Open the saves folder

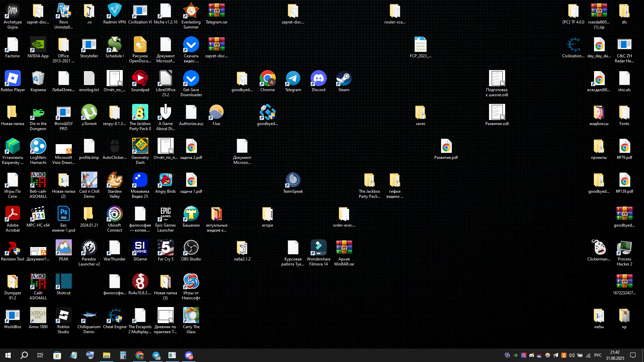(421, 115)
